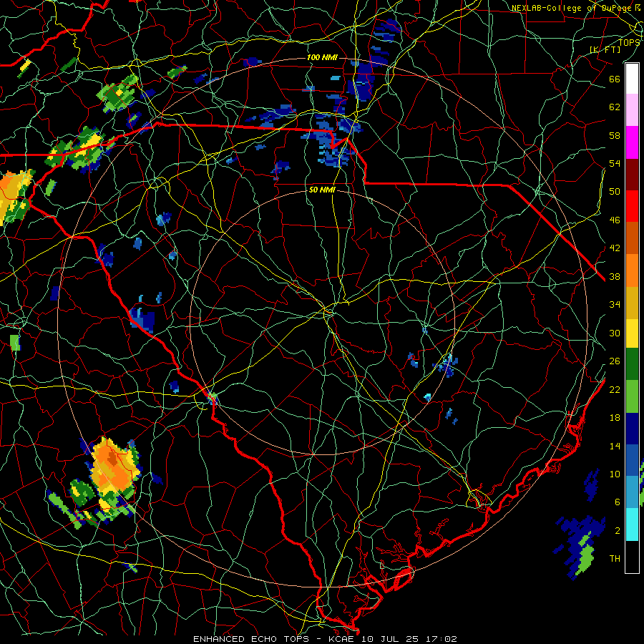Click the TOPS legend title

coord(629,42)
